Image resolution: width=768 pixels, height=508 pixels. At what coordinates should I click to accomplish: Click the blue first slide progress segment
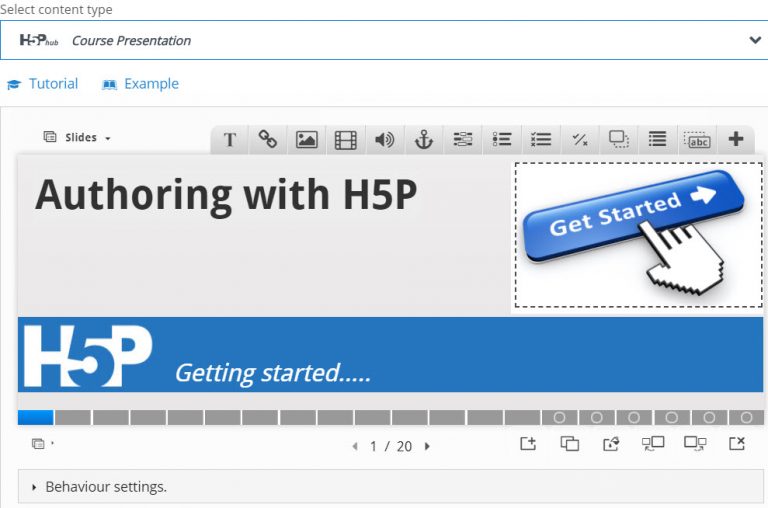(36, 417)
